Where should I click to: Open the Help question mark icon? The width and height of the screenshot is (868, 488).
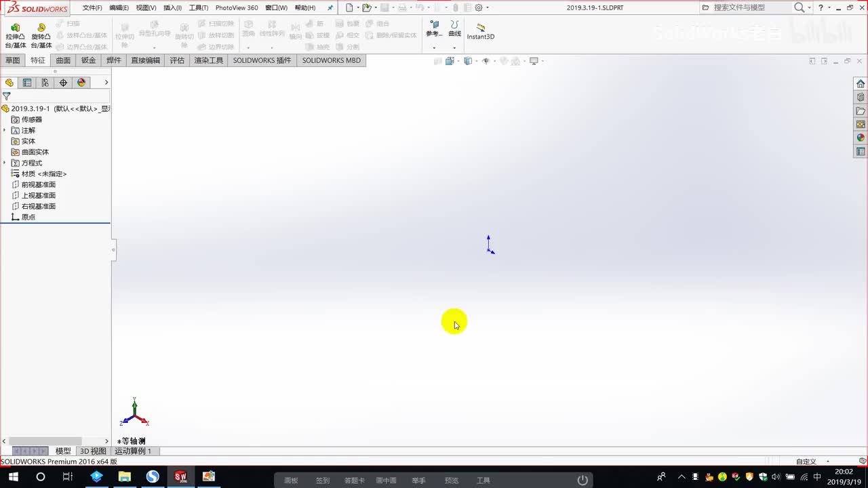(821, 7)
